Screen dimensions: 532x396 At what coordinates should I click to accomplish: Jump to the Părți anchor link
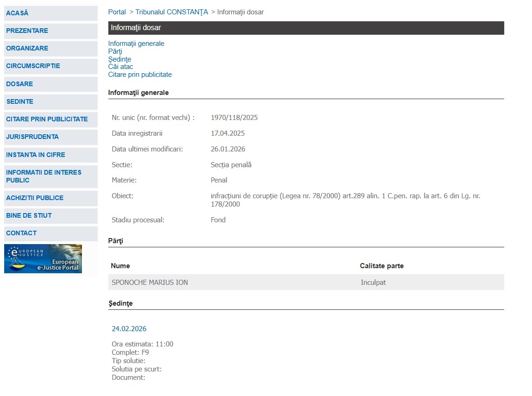[115, 51]
